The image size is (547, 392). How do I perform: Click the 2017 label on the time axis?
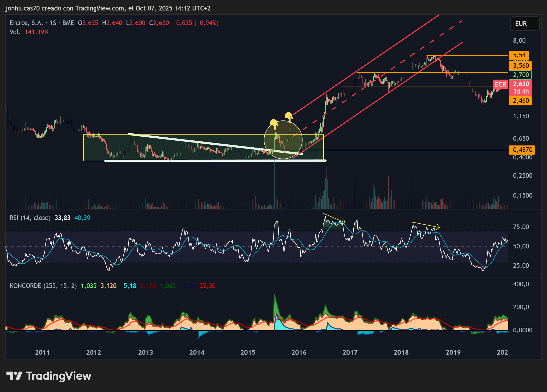pyautogui.click(x=350, y=352)
